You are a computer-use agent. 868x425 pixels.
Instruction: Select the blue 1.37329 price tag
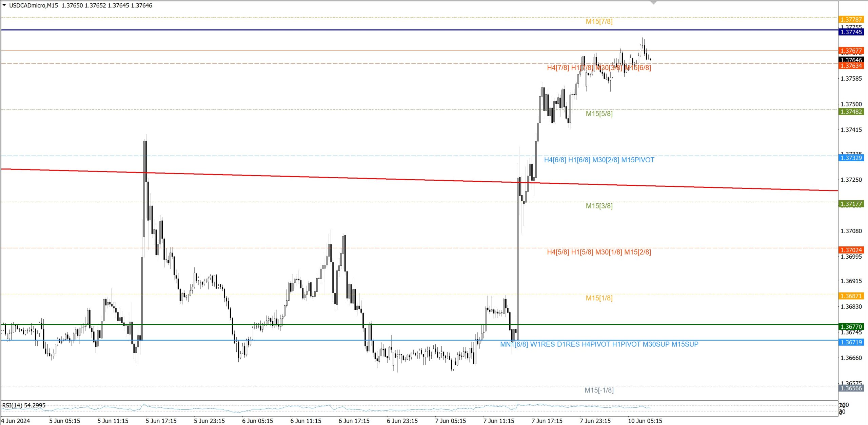tap(851, 158)
